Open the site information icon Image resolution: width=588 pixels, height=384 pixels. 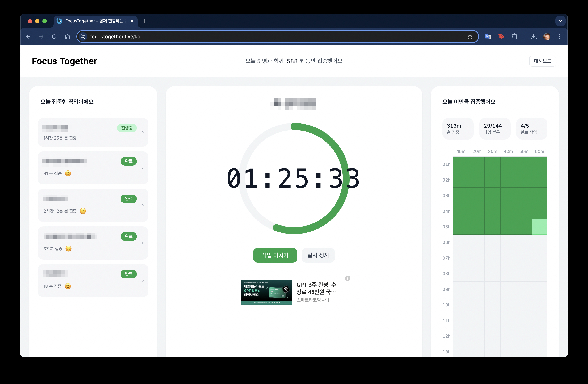(83, 37)
